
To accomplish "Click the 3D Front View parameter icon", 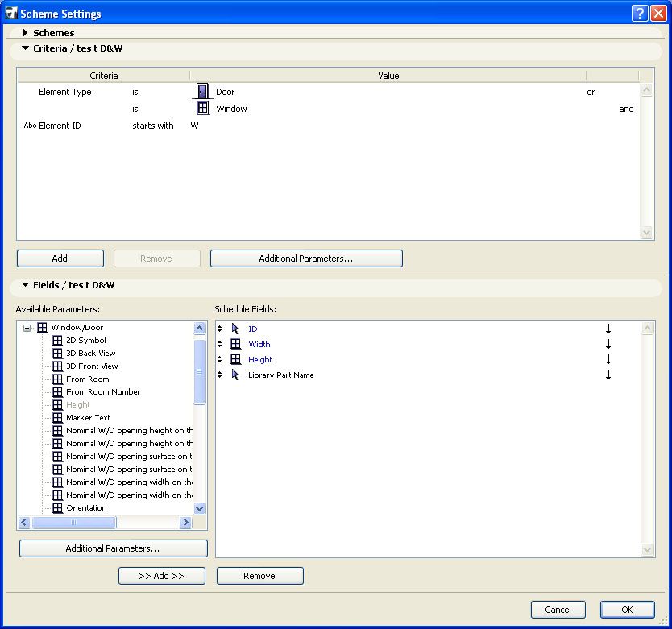I will pos(57,366).
